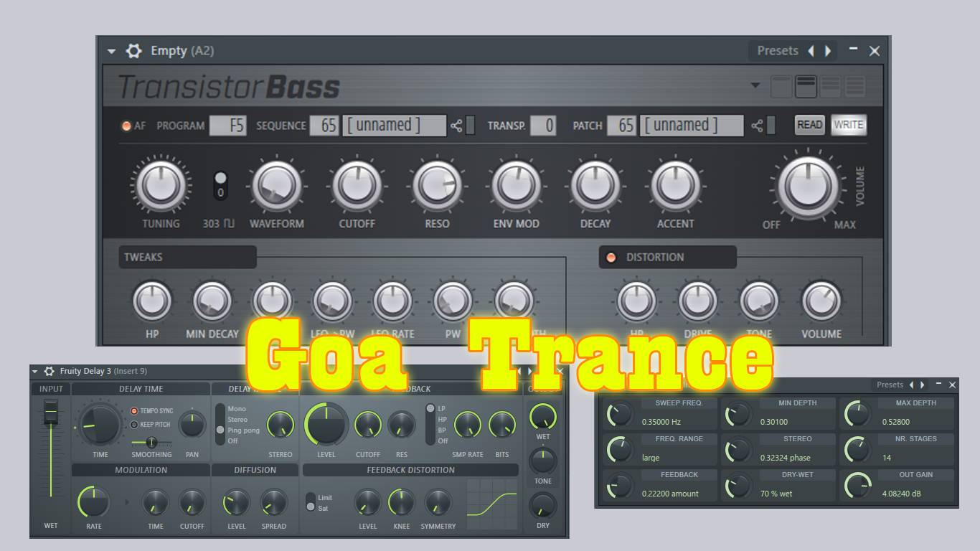Click the delay TIME knob in DELAY TIME section
This screenshot has width=980, height=551.
pyautogui.click(x=100, y=423)
